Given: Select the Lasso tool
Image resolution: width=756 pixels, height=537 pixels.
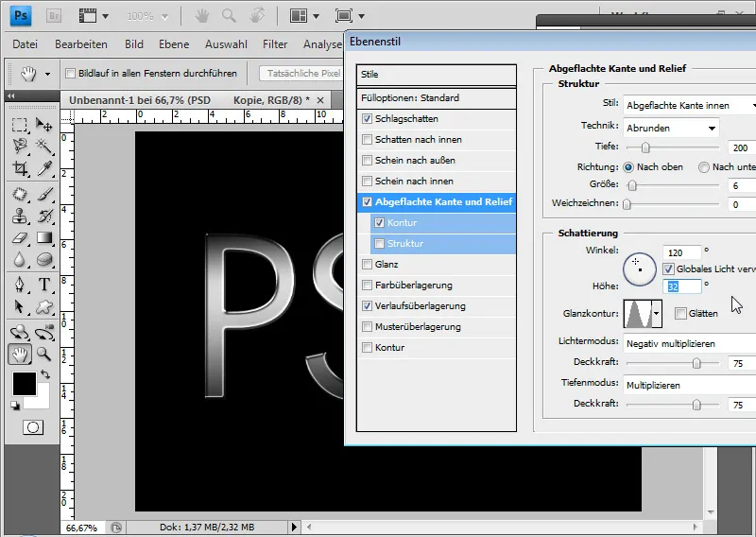Looking at the screenshot, I should [x=19, y=146].
